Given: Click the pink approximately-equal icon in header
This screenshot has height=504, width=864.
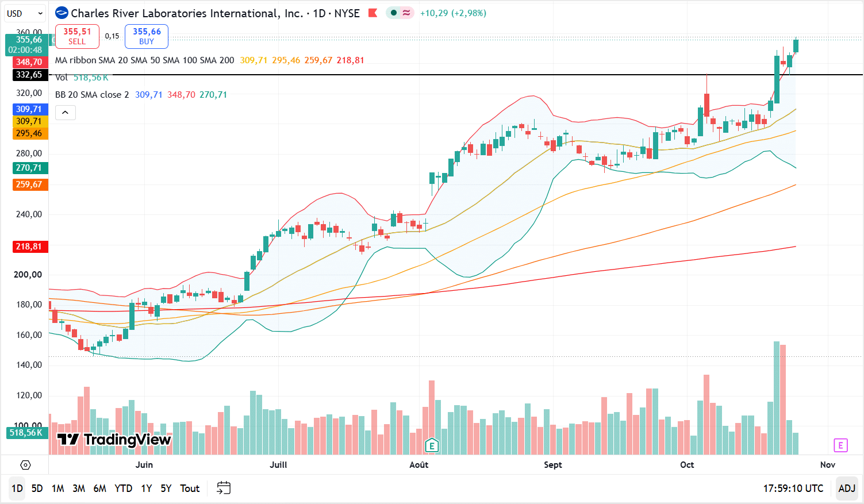Looking at the screenshot, I should [x=406, y=13].
